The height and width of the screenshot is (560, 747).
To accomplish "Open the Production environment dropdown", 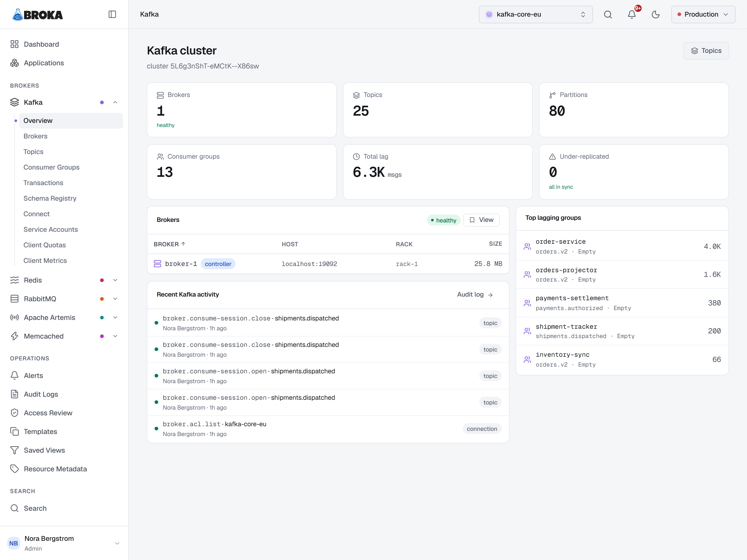I will 703,14.
